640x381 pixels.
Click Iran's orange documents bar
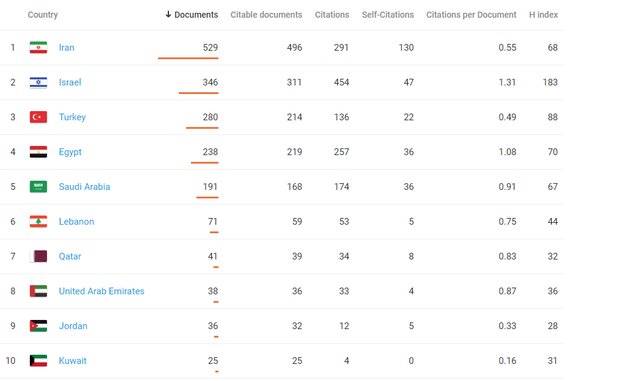coord(188,58)
